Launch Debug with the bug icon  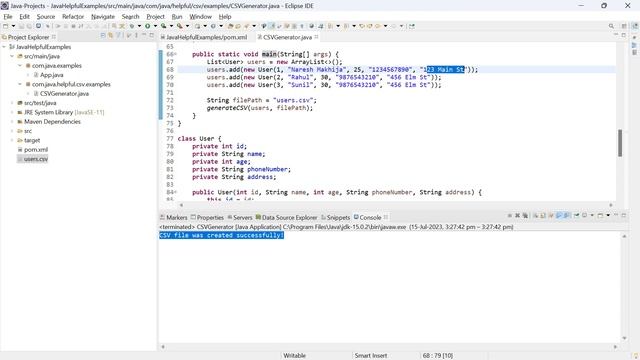coord(132,26)
